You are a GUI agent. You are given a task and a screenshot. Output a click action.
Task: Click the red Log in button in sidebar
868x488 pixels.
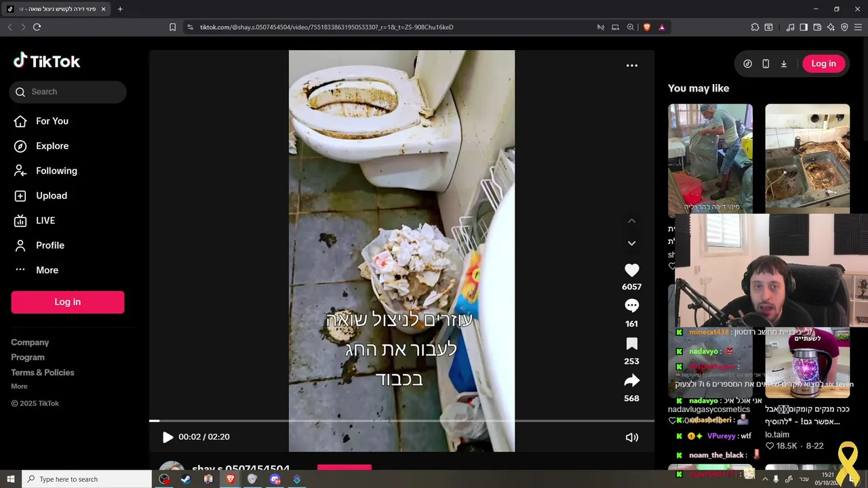[x=68, y=302]
